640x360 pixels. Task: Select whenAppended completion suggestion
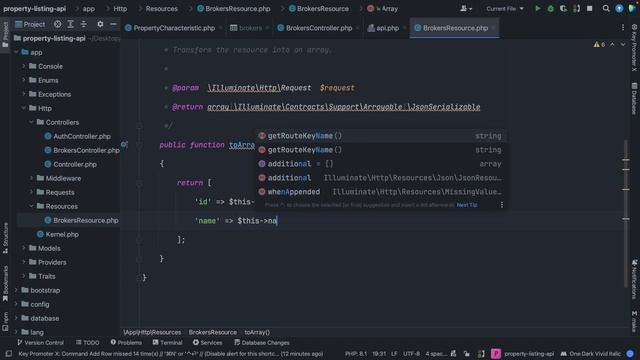381,192
